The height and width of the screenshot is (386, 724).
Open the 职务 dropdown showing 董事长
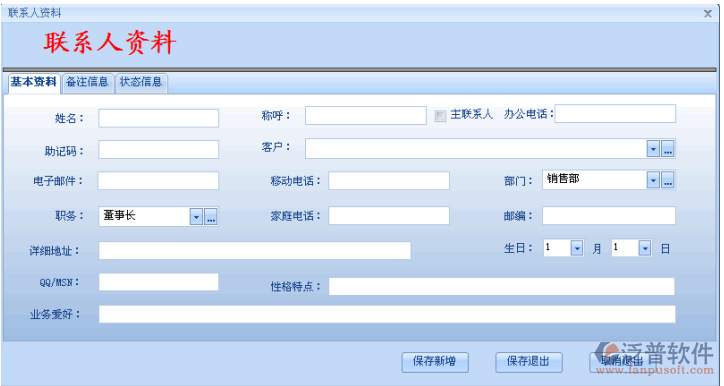pos(196,216)
